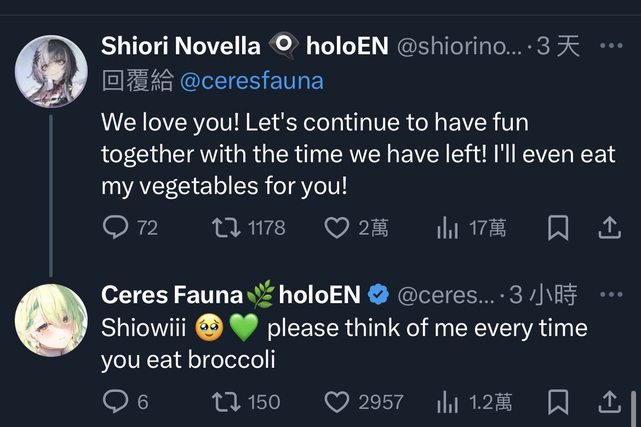Image resolution: width=641 pixels, height=427 pixels.
Task: Like Shiori Novella's vegetables tweet
Action: 337,228
